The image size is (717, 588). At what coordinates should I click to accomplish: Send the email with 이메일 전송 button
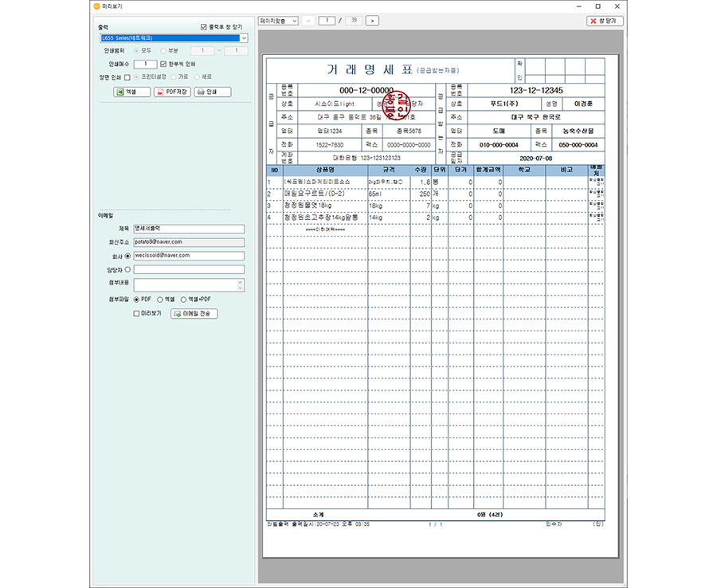tap(194, 313)
